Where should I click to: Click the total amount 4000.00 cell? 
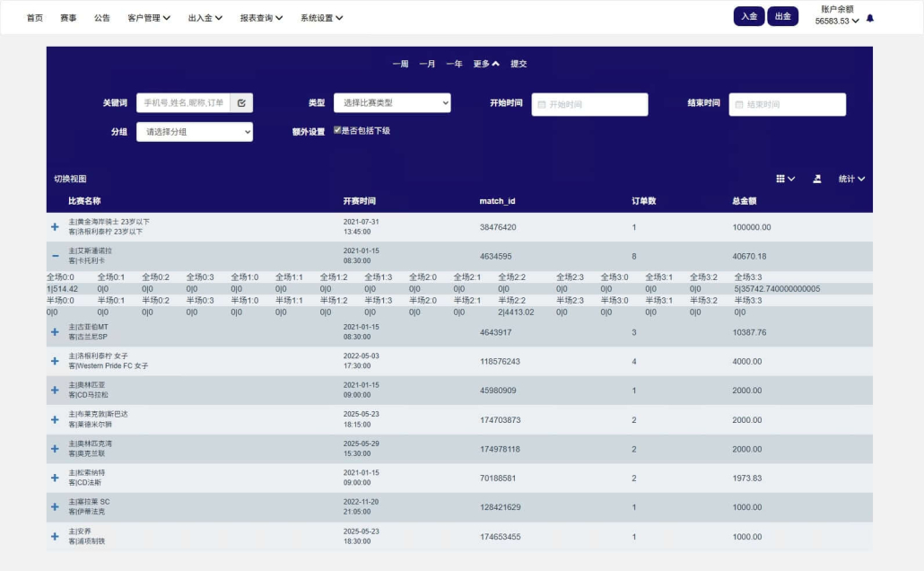coord(746,361)
